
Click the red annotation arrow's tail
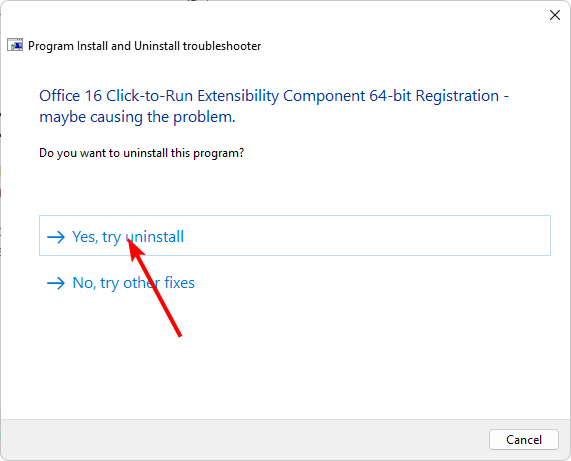pyautogui.click(x=180, y=335)
